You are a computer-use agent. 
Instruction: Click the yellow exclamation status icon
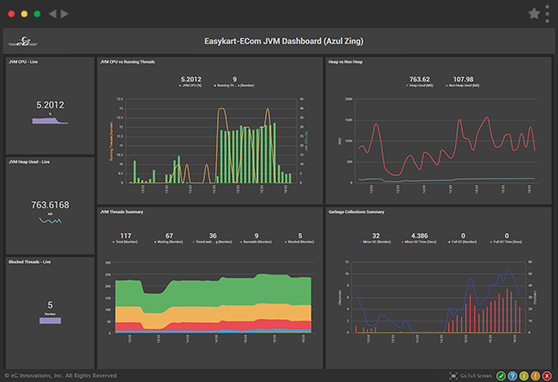pyautogui.click(x=524, y=376)
